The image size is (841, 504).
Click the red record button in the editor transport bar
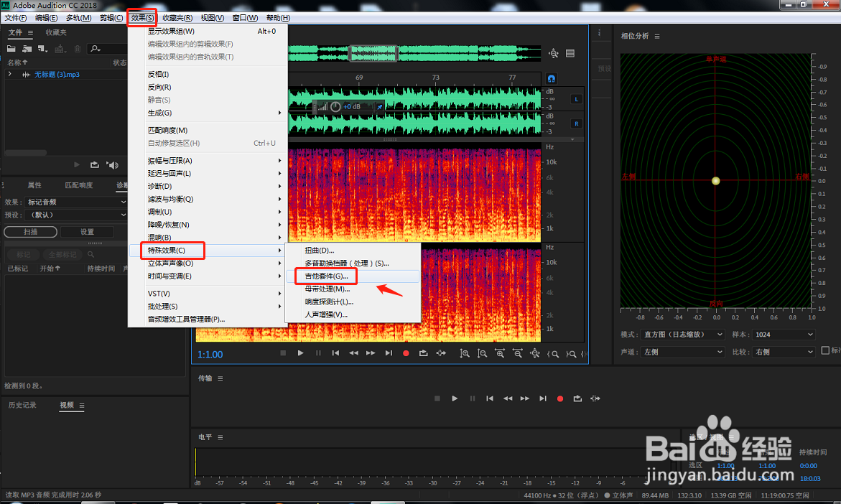tap(406, 353)
